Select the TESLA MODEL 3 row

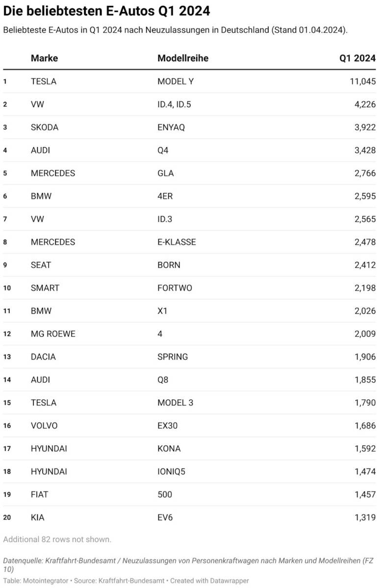point(189,403)
